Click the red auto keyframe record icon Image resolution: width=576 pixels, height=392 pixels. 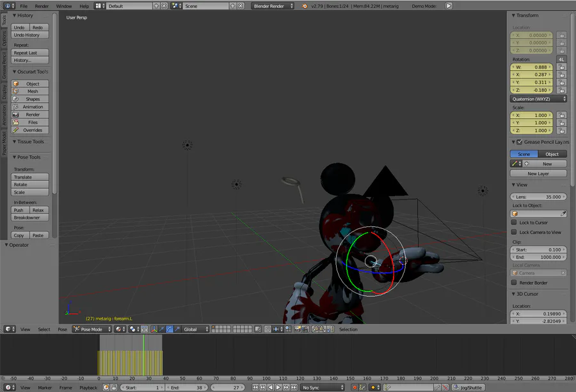tap(355, 388)
